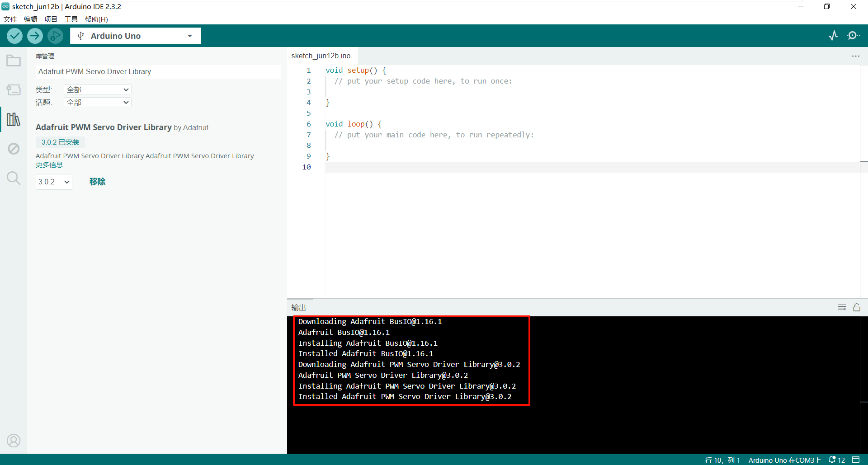Open the 项目 menu

(x=51, y=19)
